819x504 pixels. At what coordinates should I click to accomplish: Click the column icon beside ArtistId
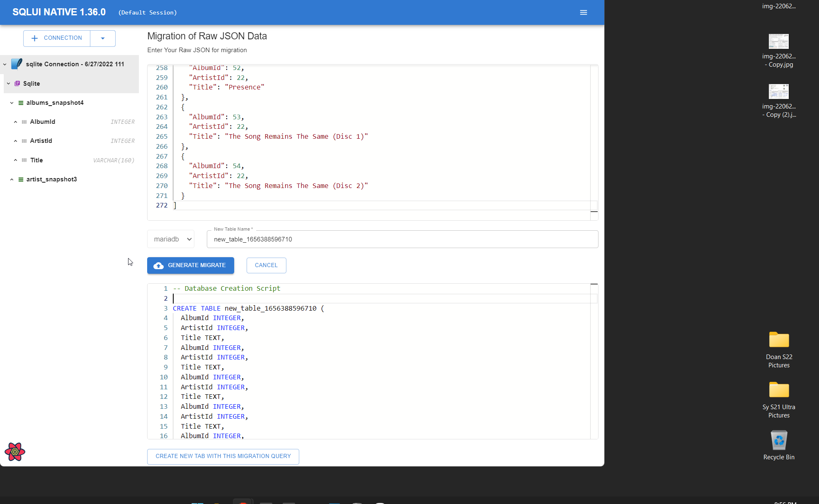coord(24,141)
